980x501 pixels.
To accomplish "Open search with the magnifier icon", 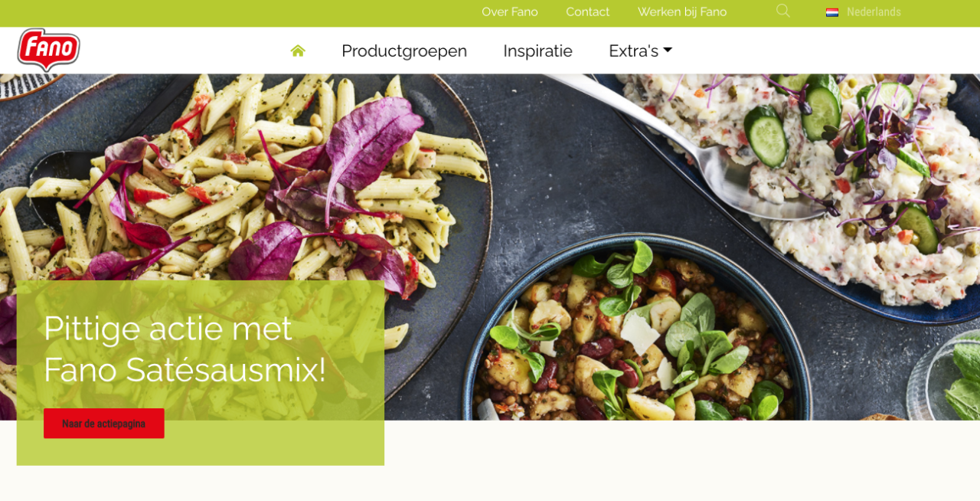I will click(782, 11).
